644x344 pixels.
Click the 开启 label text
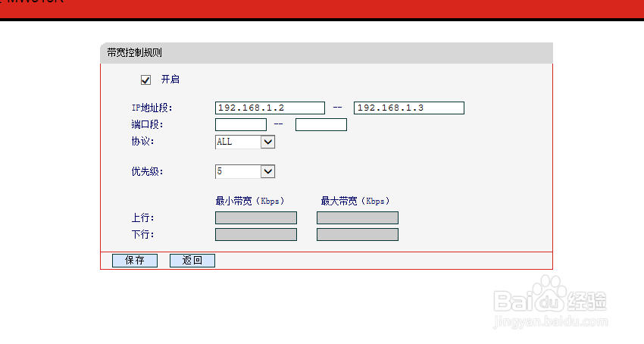coord(170,80)
